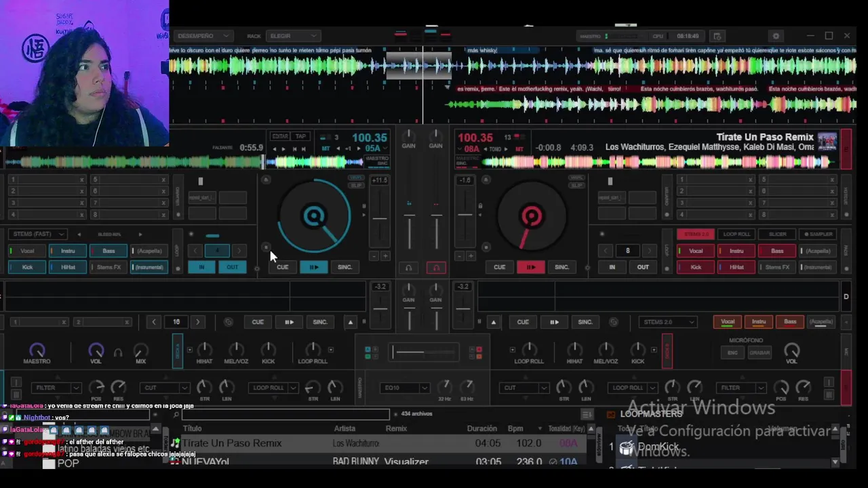
Task: Click left deck pitch minus button
Action: click(x=374, y=256)
